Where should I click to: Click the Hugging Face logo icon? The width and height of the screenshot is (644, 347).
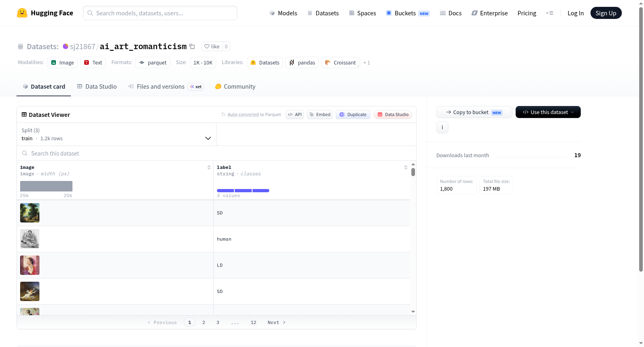(22, 13)
